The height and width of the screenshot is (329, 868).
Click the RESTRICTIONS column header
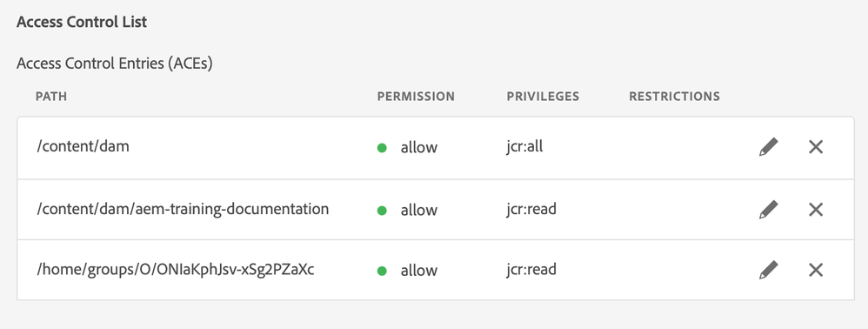pyautogui.click(x=674, y=97)
